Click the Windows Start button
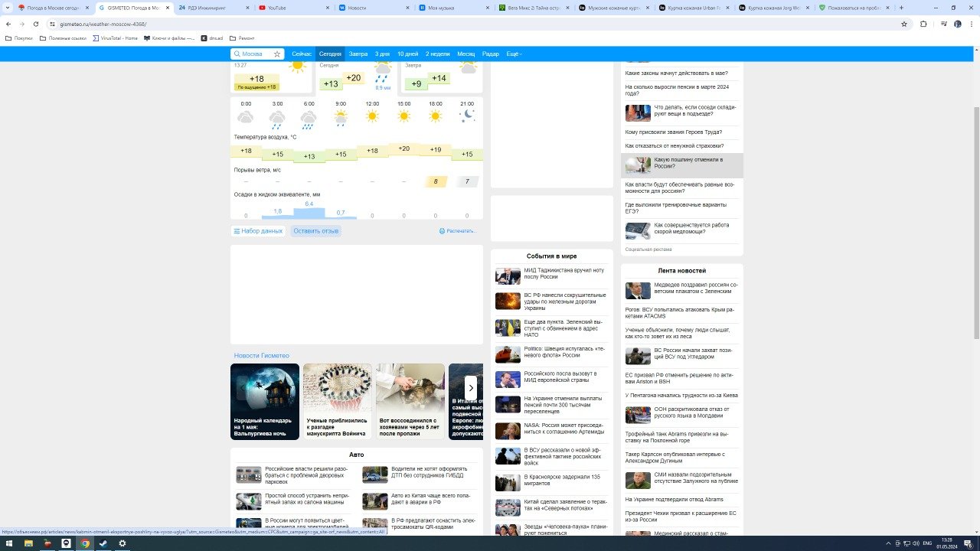Screen dimensions: 980x551 point(9,544)
